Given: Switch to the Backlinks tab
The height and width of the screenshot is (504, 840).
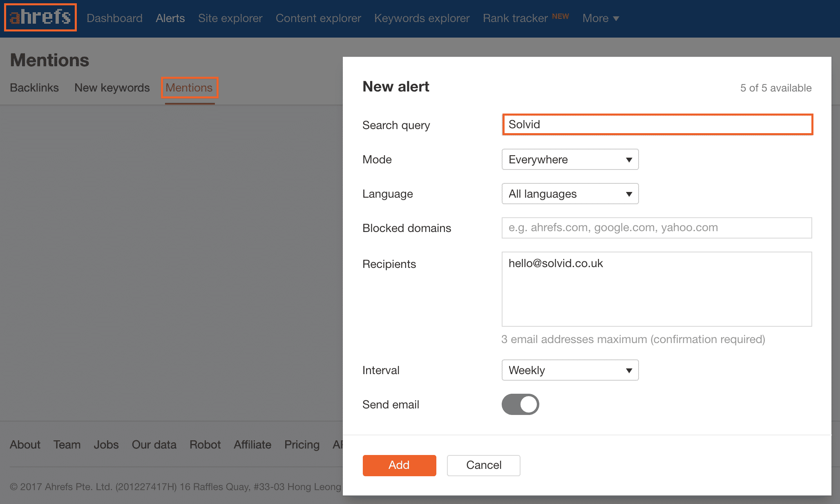Looking at the screenshot, I should tap(34, 88).
